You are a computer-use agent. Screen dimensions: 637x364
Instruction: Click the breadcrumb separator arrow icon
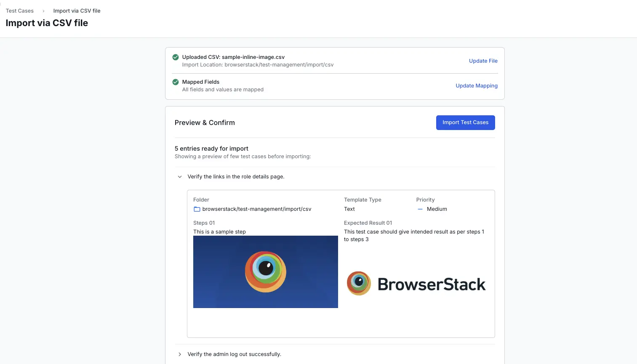coord(43,11)
